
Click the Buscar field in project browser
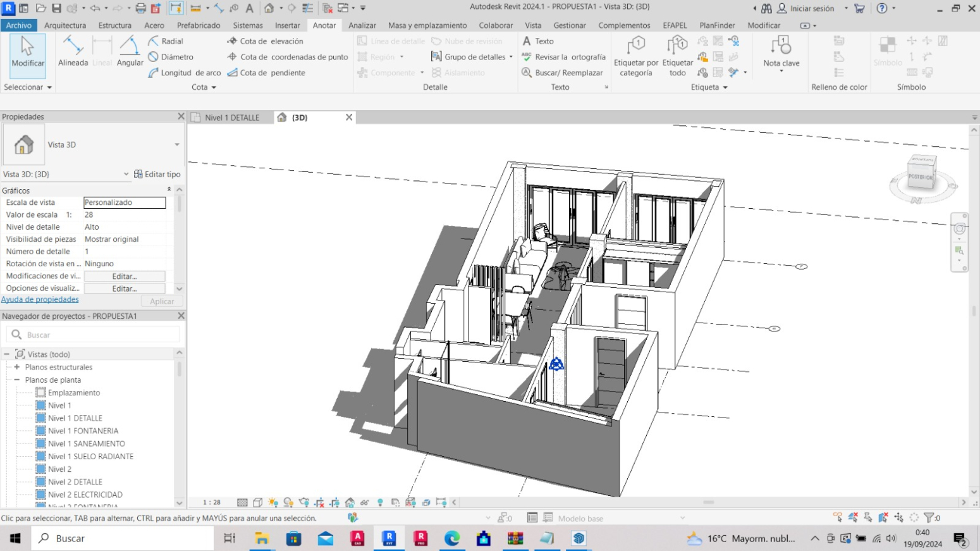94,335
